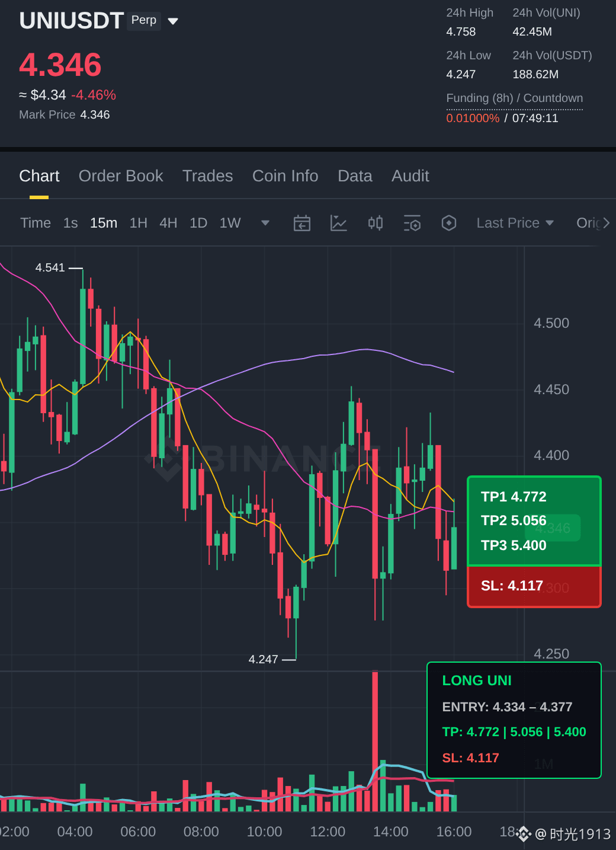The image size is (616, 850).
Task: Click the -4.46% price change
Action: tap(94, 95)
